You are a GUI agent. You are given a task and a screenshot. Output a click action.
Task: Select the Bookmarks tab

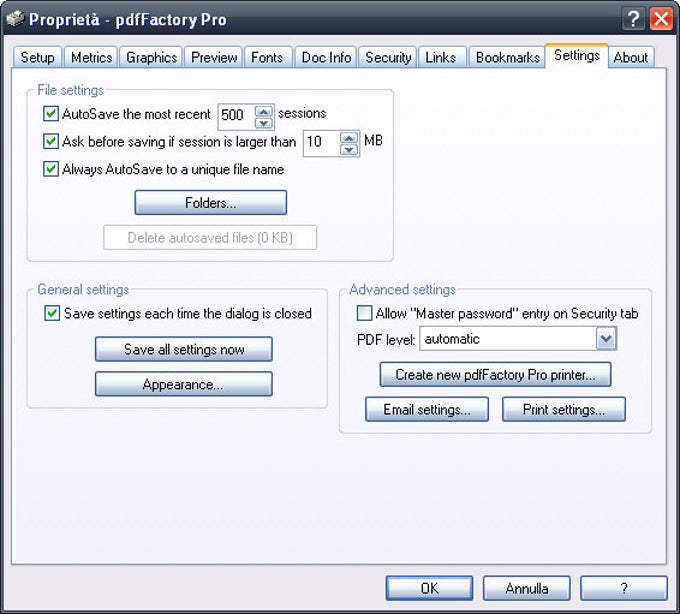(507, 57)
